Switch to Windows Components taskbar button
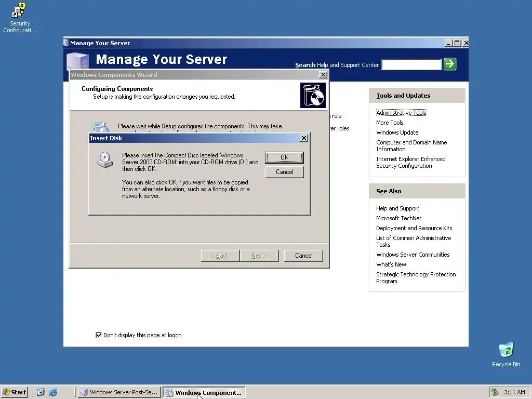The width and height of the screenshot is (532, 399). pyautogui.click(x=204, y=392)
